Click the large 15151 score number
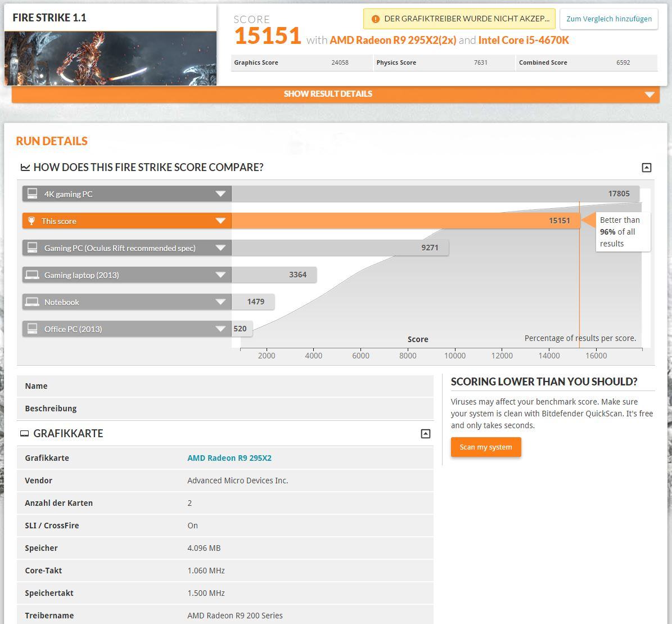Viewport: 672px width, 624px height. point(268,35)
